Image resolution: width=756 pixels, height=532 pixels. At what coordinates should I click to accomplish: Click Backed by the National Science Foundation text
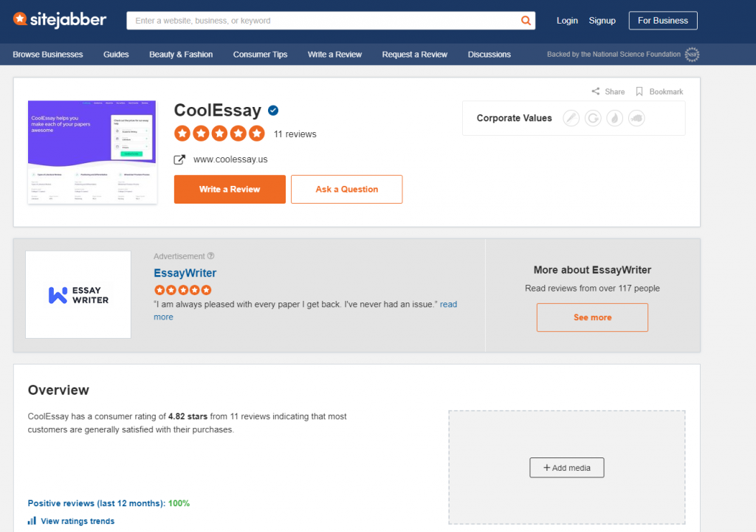[614, 55]
